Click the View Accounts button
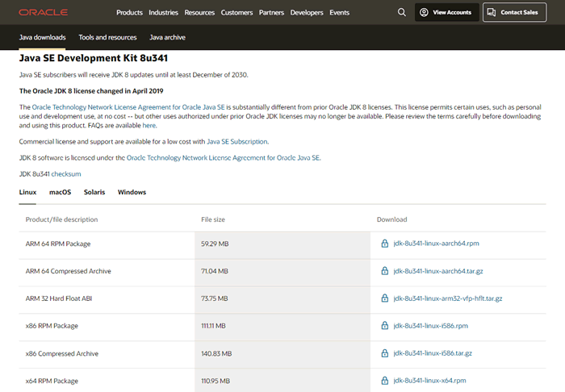565x392 pixels. tap(447, 12)
